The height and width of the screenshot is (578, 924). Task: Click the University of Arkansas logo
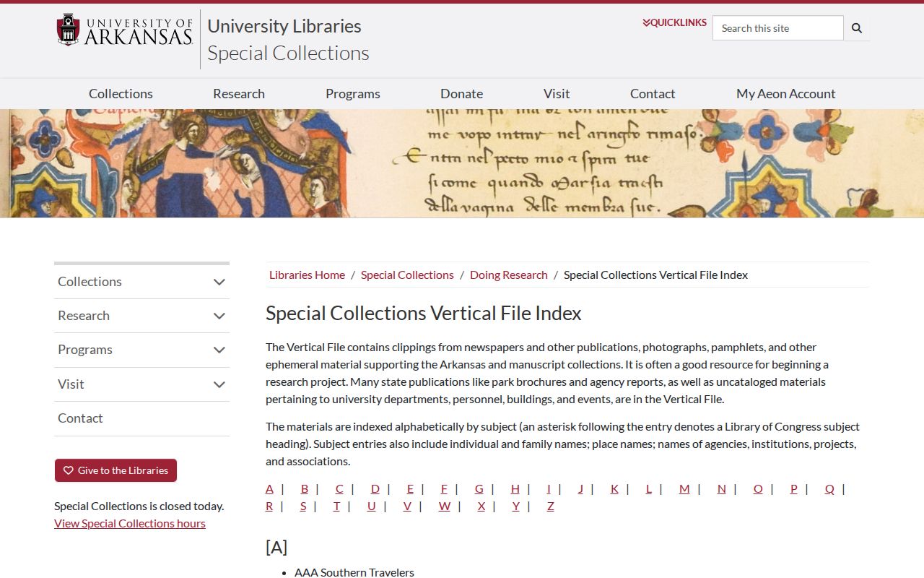point(125,30)
